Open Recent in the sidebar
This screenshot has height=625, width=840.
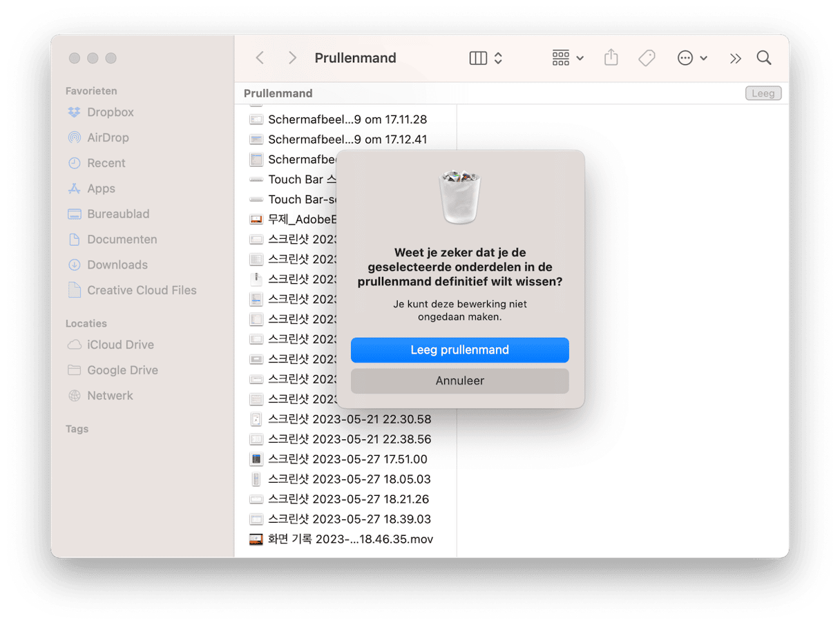point(106,163)
